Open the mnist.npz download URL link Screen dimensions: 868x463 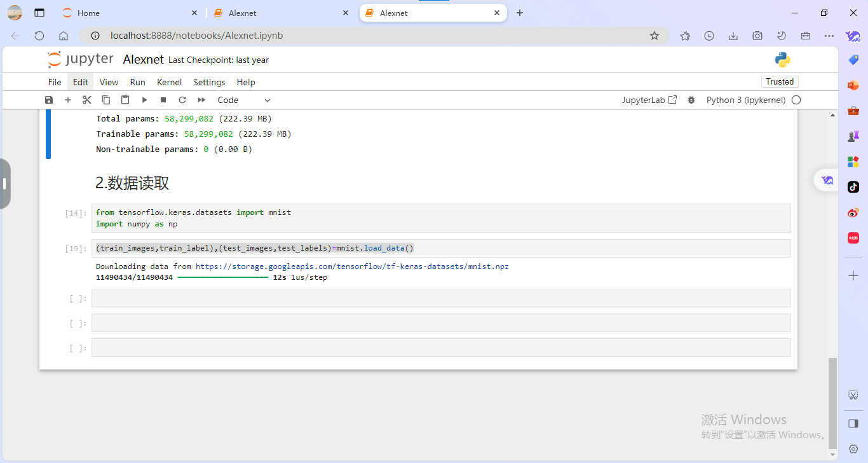353,266
